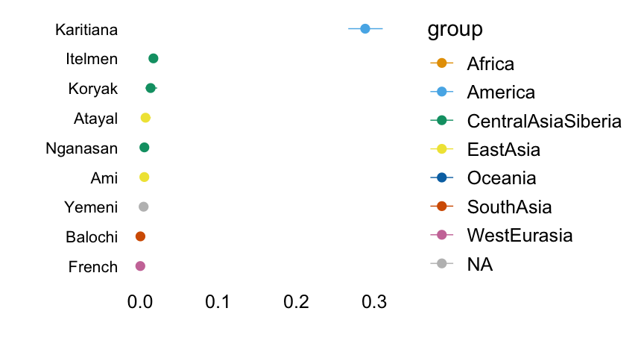Click the Karitiana y-axis label
644x358 pixels.
[86, 30]
